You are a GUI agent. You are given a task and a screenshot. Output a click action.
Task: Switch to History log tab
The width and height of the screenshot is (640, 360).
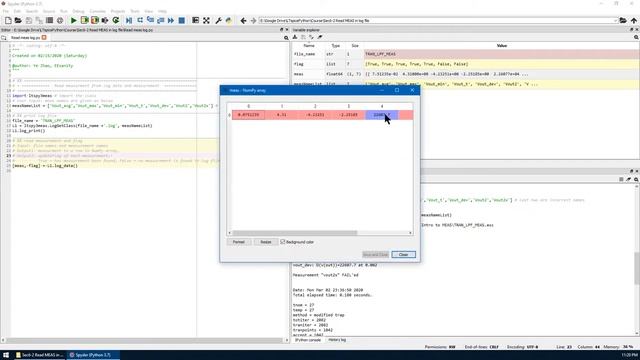[x=337, y=340]
